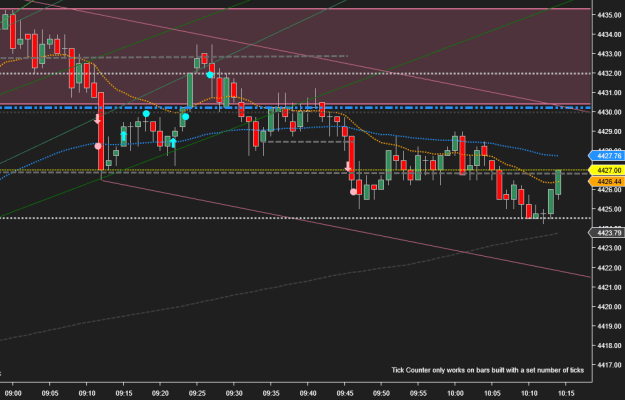Click the 4421.00 price axis label

click(x=609, y=287)
